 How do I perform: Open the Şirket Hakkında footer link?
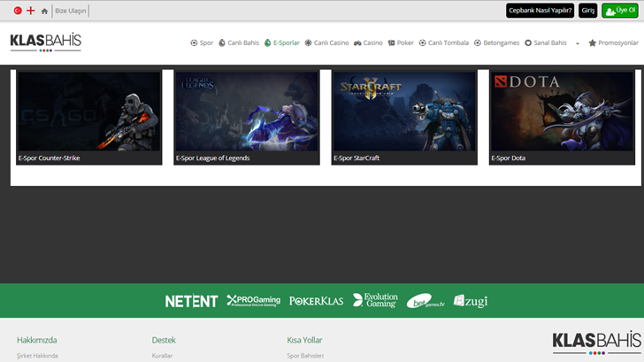[x=37, y=356]
